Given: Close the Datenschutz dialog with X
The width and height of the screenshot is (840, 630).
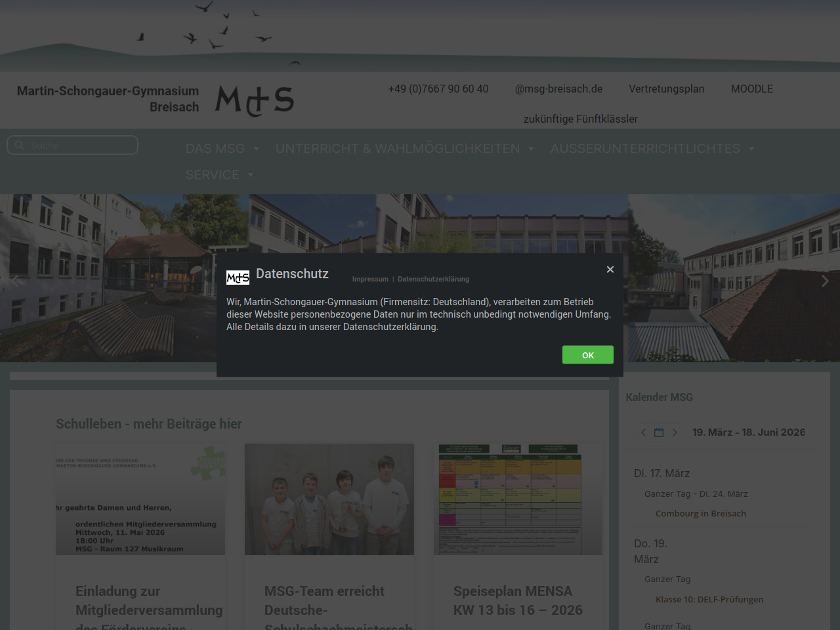Looking at the screenshot, I should 610,270.
